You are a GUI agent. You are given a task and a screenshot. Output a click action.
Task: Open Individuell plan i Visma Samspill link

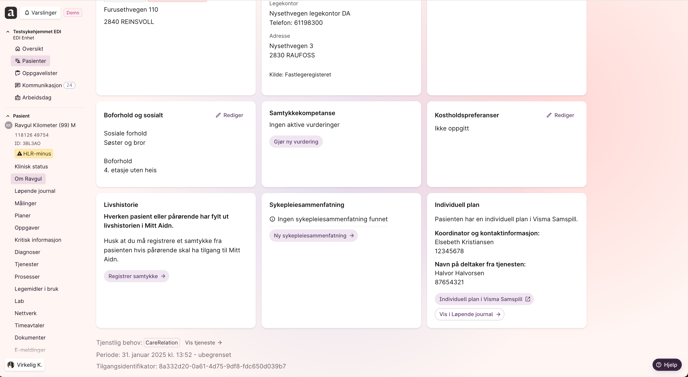484,299
